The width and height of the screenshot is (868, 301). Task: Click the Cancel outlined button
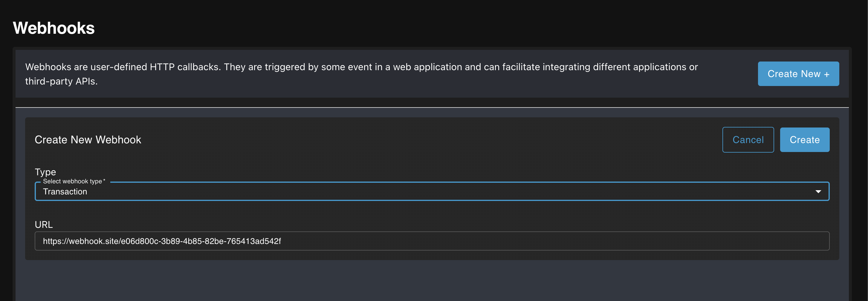click(748, 139)
